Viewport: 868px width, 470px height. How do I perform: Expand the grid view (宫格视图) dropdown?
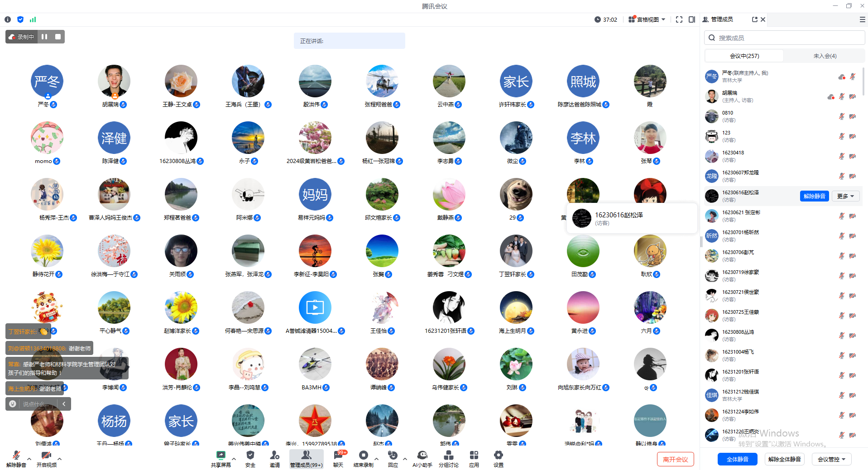click(x=647, y=19)
